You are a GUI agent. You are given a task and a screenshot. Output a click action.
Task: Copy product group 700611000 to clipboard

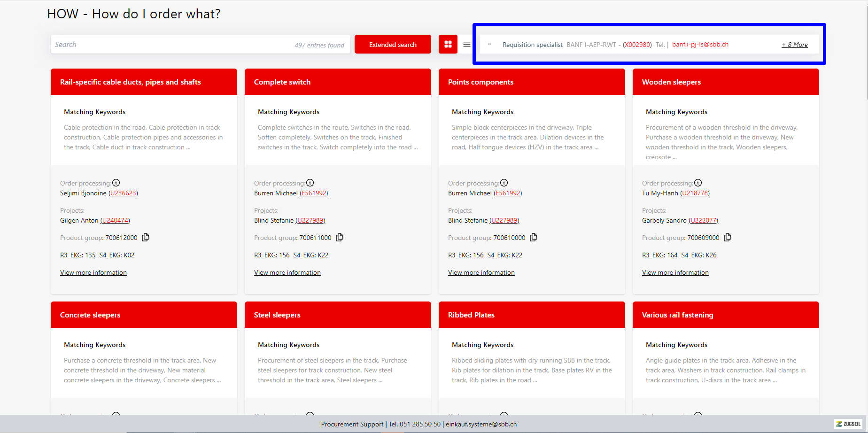pyautogui.click(x=340, y=237)
